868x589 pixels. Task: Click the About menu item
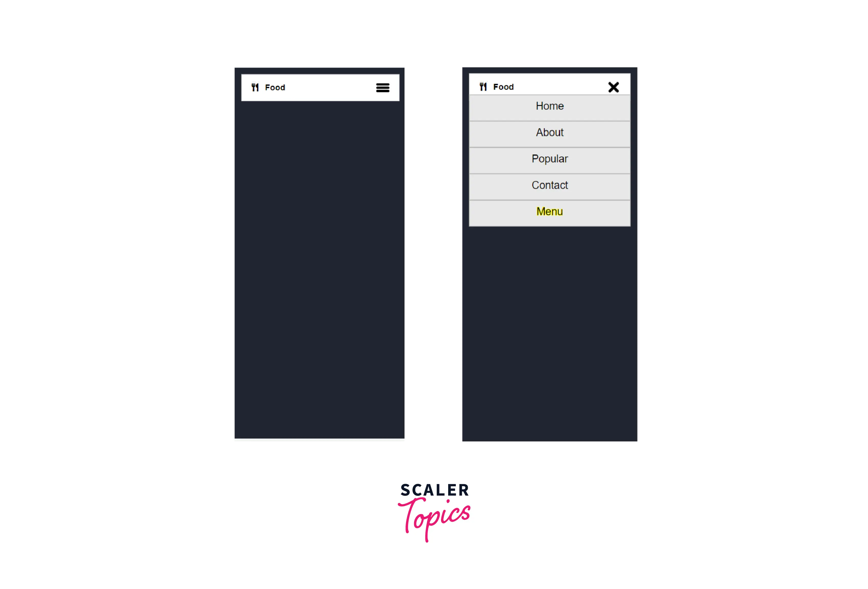point(549,132)
